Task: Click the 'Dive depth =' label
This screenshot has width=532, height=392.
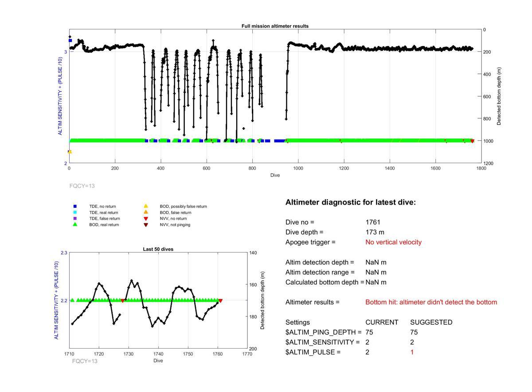Action: coord(305,232)
